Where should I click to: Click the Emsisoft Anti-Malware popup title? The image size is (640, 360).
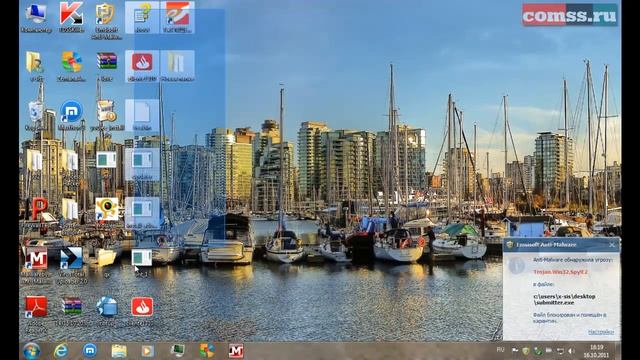coord(546,245)
